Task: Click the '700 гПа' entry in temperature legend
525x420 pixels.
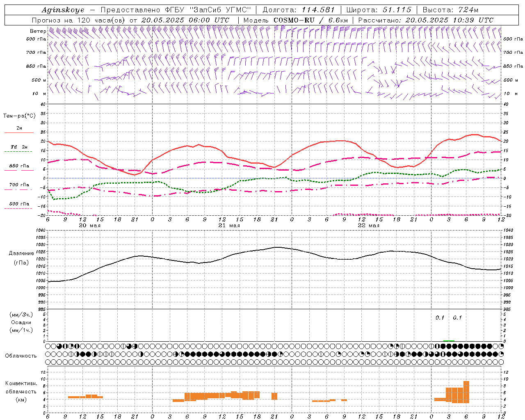Action: pos(19,185)
